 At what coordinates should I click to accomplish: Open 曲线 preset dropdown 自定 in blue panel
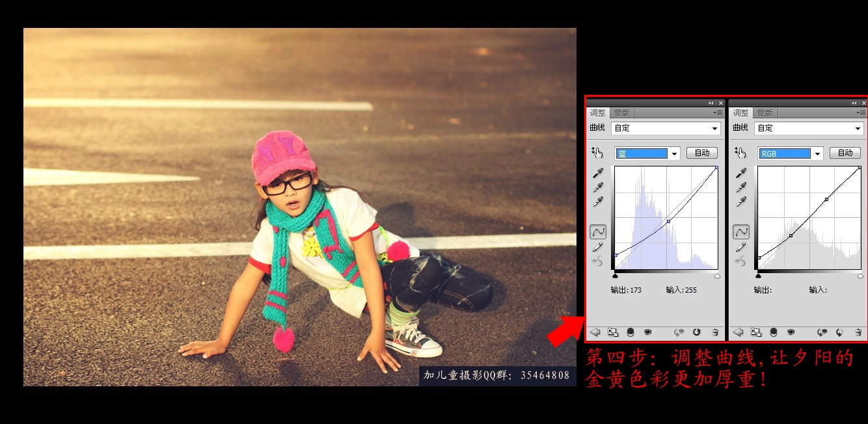point(666,128)
